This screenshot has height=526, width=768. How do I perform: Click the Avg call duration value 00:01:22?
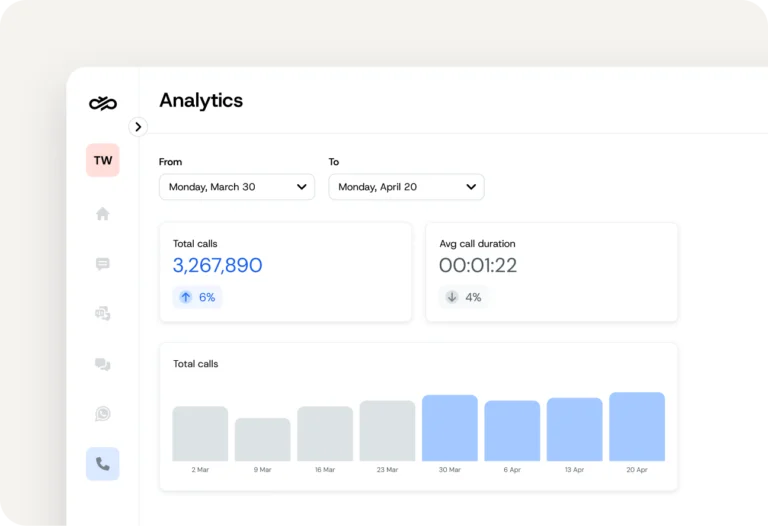(x=478, y=265)
